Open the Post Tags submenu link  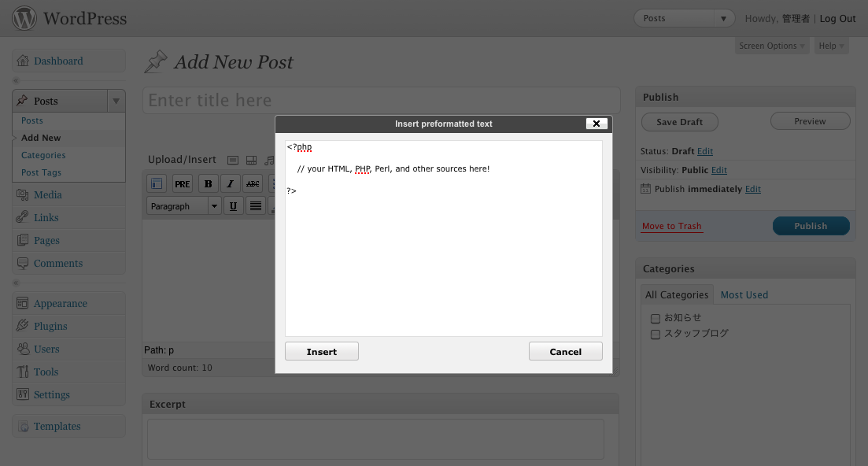click(x=41, y=172)
